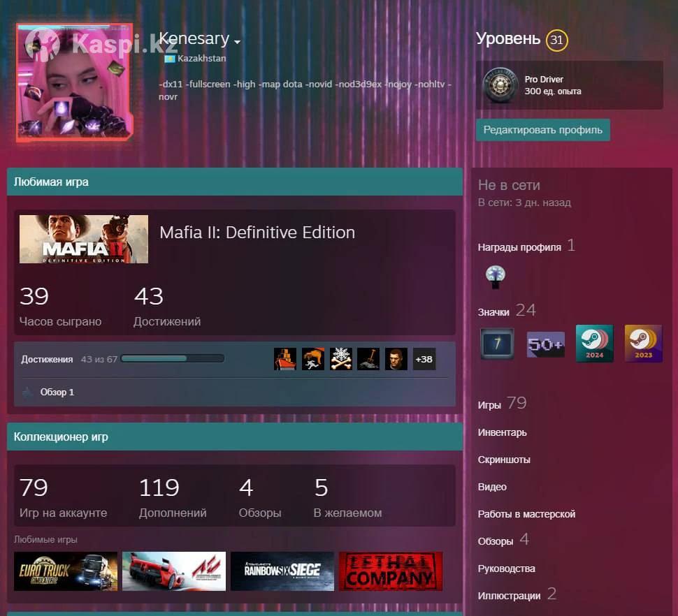Open the 'Работы в мастерской' link
The height and width of the screenshot is (616, 678).
click(526, 514)
